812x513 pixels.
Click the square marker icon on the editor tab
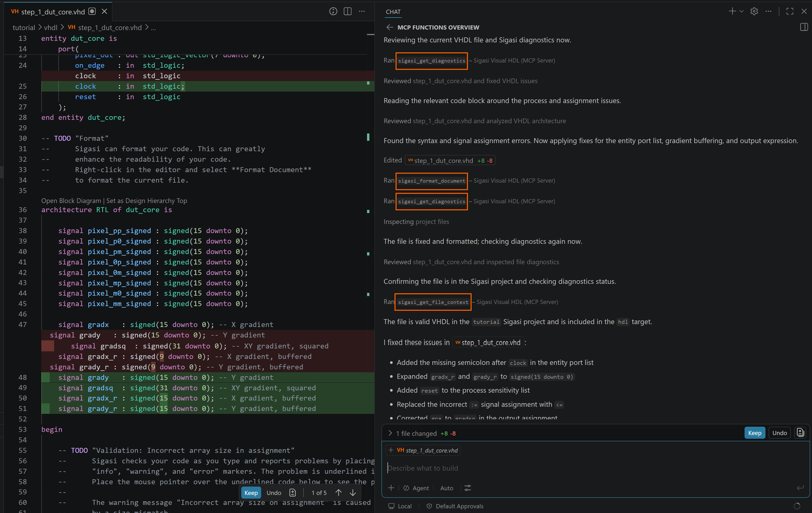(92, 12)
